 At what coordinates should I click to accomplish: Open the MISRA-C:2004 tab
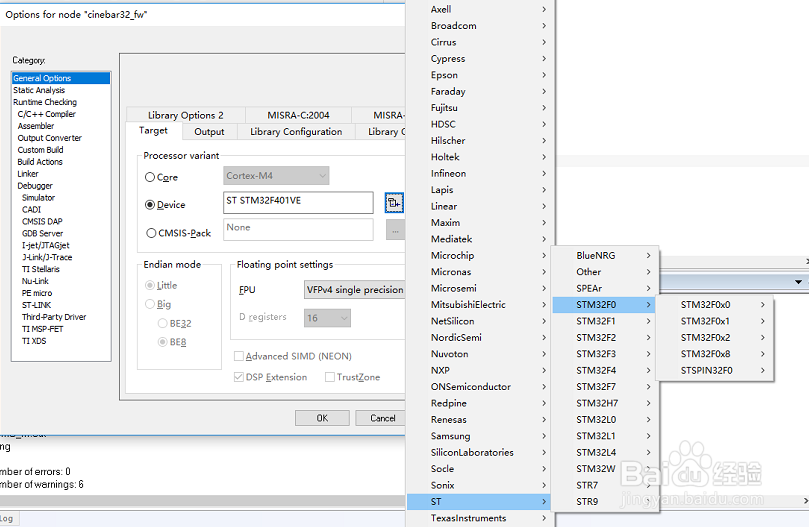299,115
